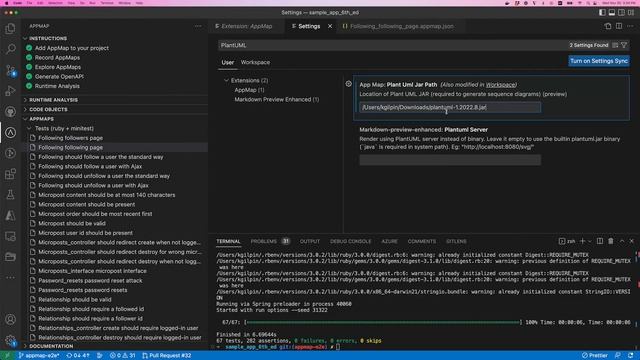Viewport: 640px width, 360px height.
Task: Open Generate OpenAPI instruction step
Action: (x=59, y=76)
